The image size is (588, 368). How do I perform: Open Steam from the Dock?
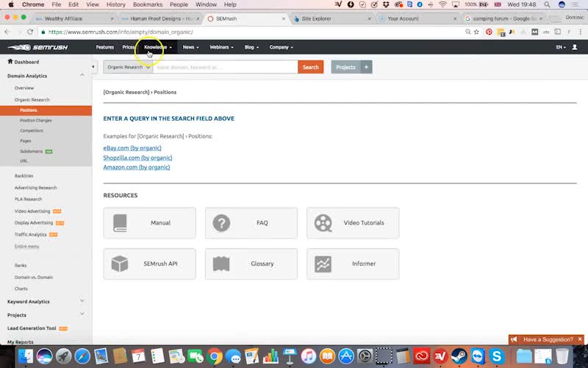459,356
